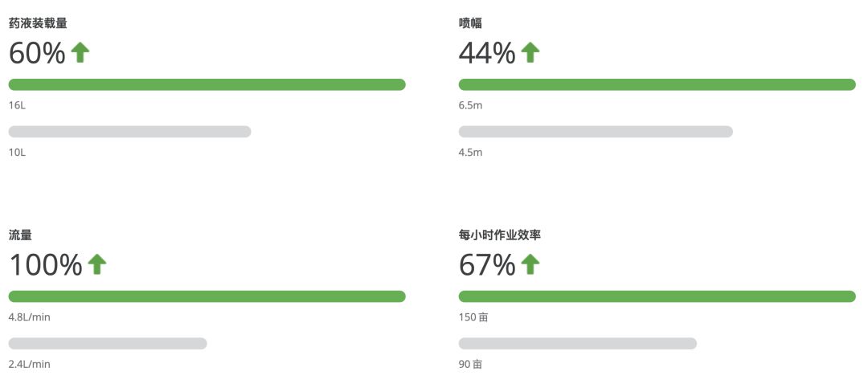The height and width of the screenshot is (384, 868).
Task: Click the 67% percentage value
Action: point(487,264)
